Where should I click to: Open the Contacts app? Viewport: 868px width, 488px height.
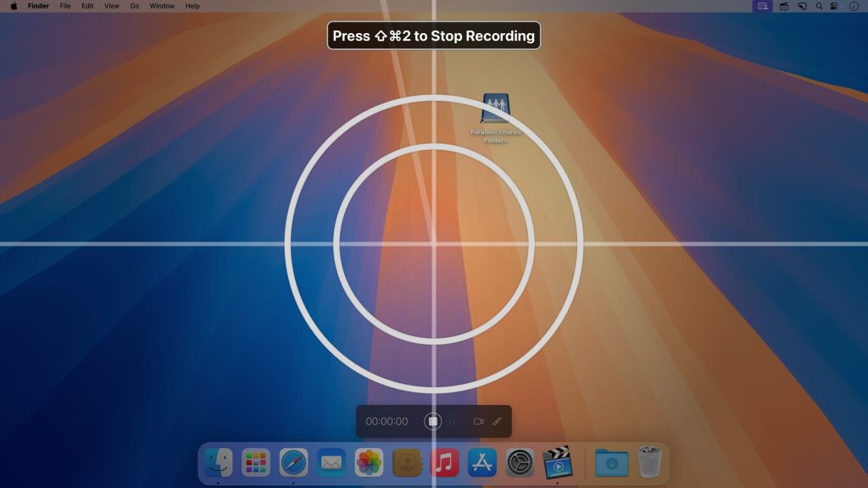[x=407, y=463]
